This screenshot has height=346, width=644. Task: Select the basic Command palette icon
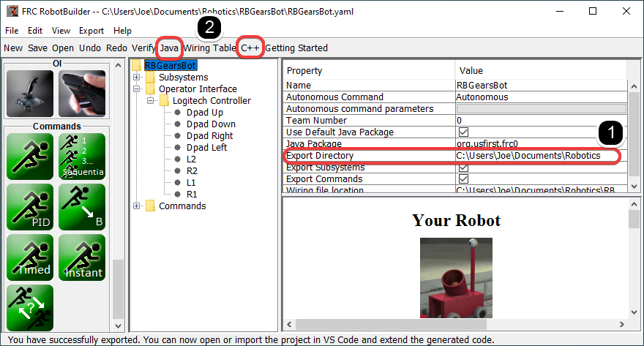pos(30,157)
